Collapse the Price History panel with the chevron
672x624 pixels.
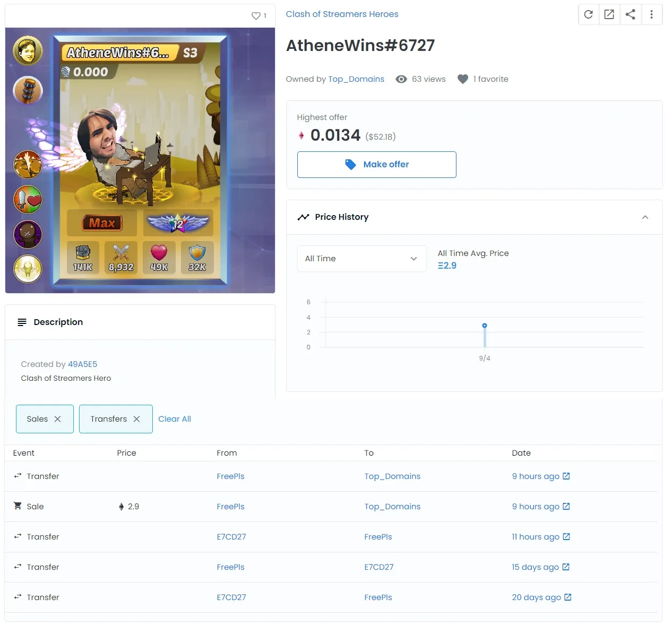pyautogui.click(x=645, y=217)
